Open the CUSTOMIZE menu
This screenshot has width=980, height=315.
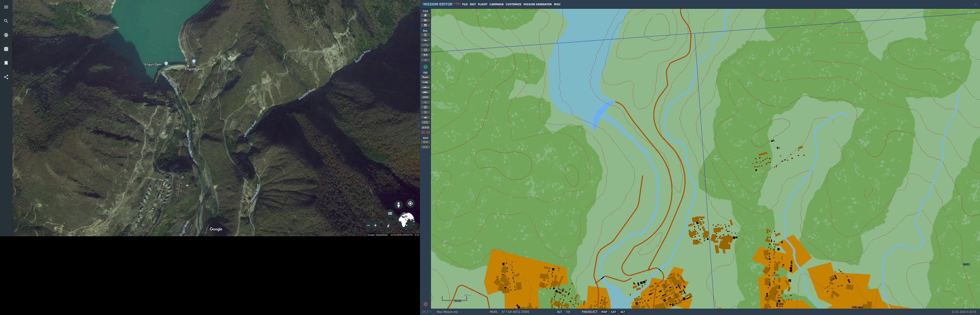[x=513, y=4]
